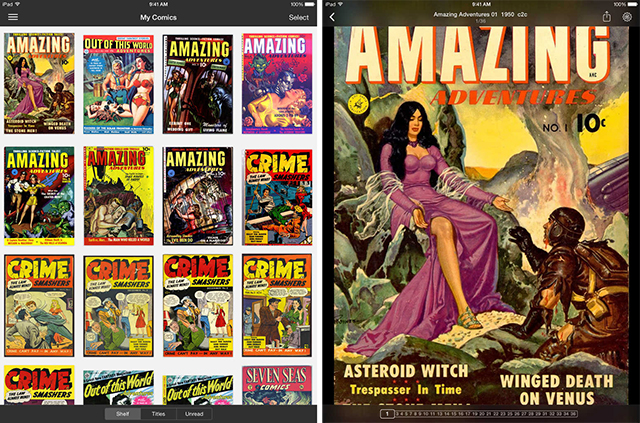Tap the share icon in the reader
The image size is (640, 423).
(x=607, y=16)
